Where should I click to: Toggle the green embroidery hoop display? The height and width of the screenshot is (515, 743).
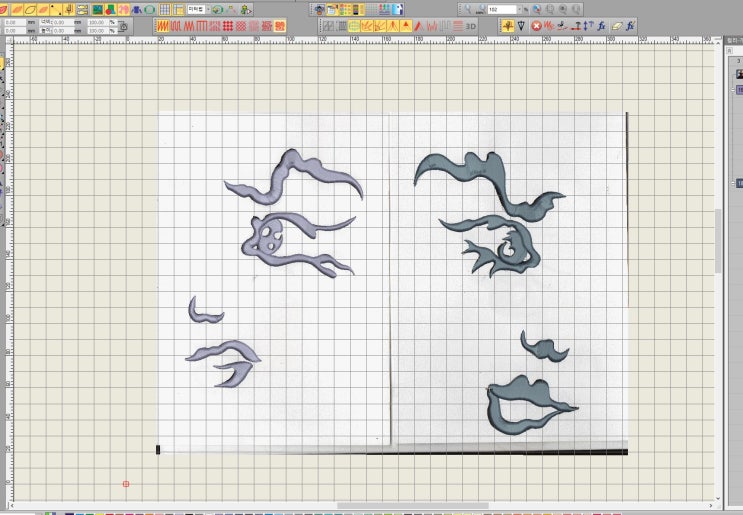[149, 9]
